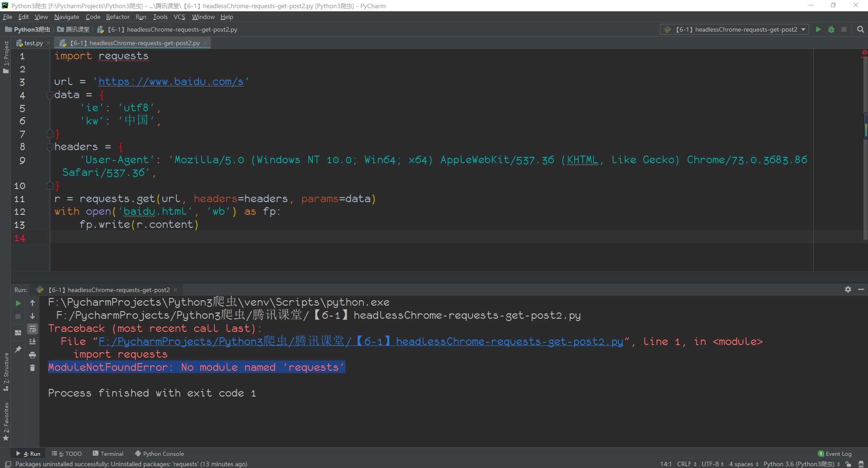The height and width of the screenshot is (468, 868).
Task: Clear all console output with trash icon
Action: click(33, 368)
